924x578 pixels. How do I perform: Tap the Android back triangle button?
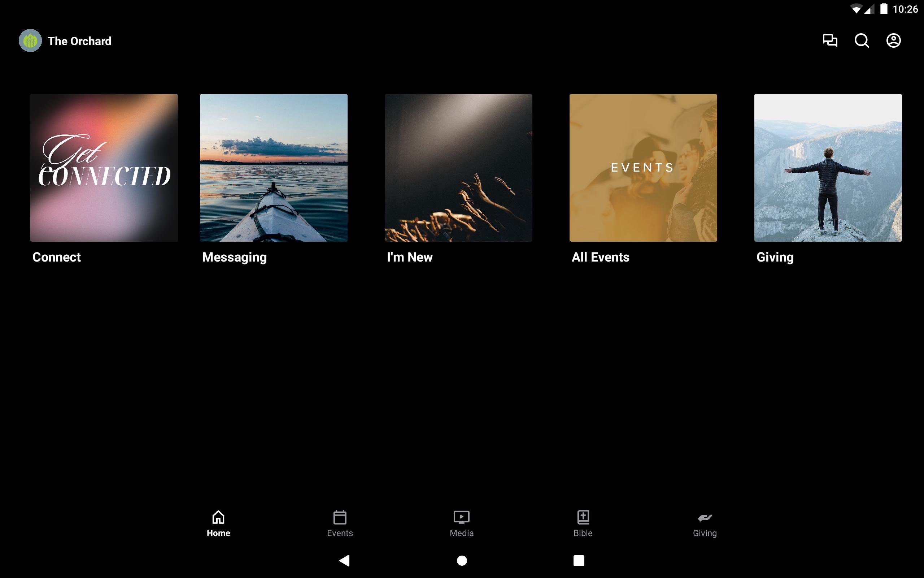coord(344,560)
